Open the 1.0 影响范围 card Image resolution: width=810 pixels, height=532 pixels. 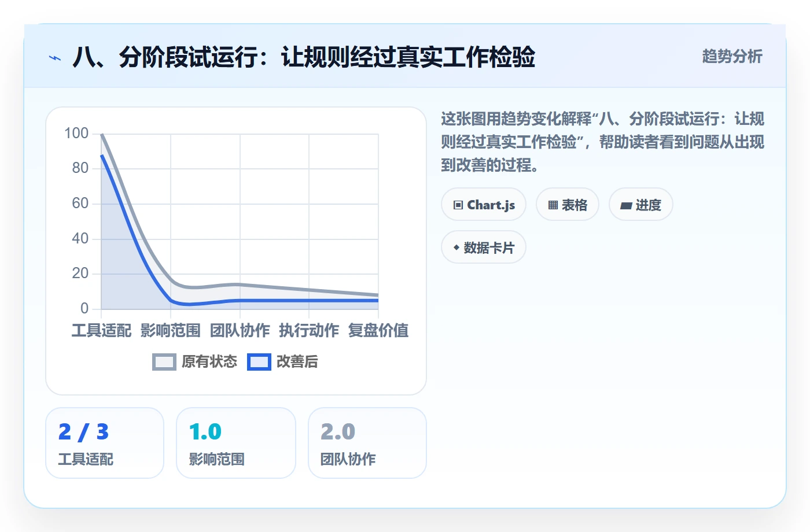point(236,443)
